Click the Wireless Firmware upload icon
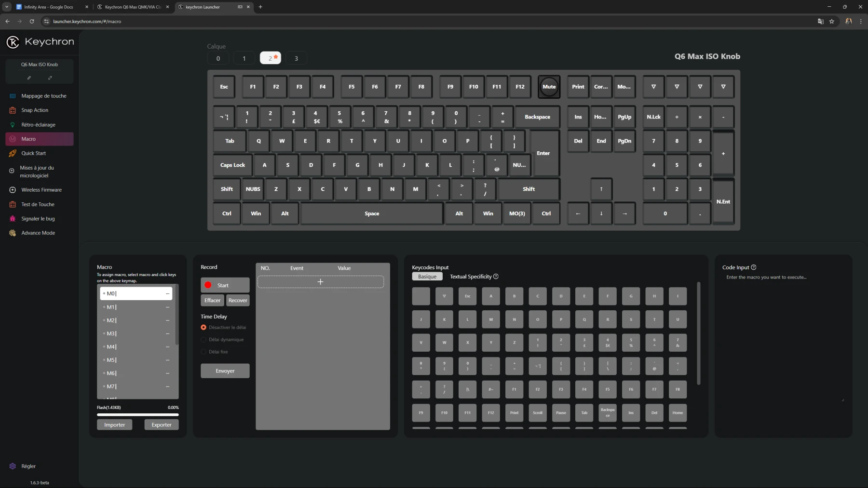Viewport: 868px width, 488px height. point(13,190)
